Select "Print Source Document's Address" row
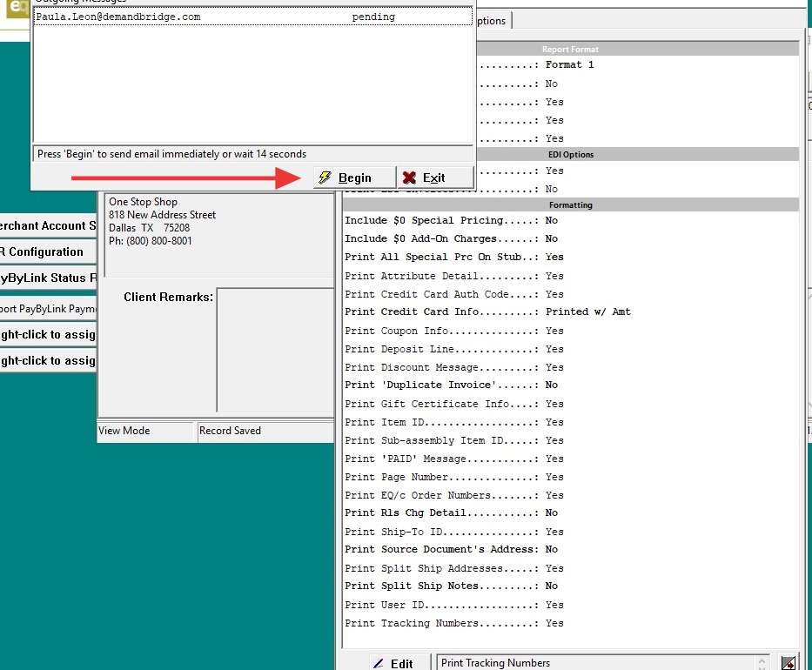 pyautogui.click(x=570, y=549)
